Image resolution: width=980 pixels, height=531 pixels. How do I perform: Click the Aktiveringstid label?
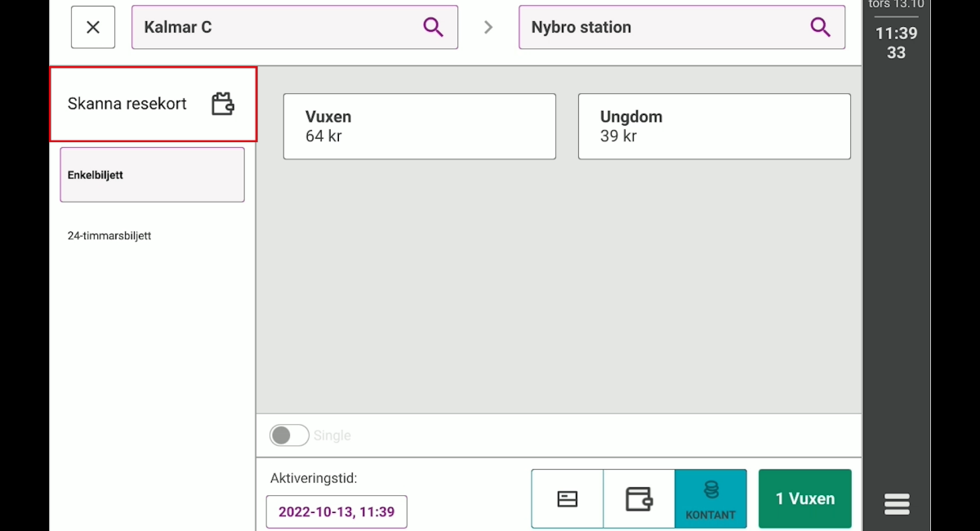pos(314,478)
